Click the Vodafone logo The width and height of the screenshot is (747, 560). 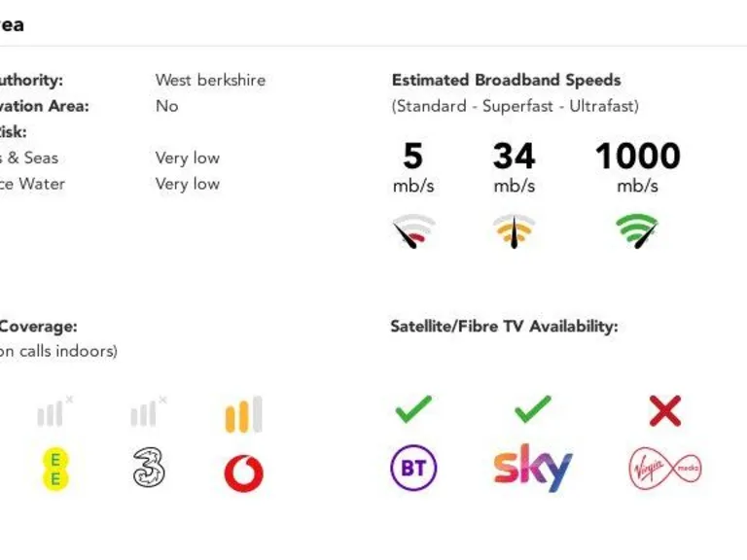click(243, 473)
